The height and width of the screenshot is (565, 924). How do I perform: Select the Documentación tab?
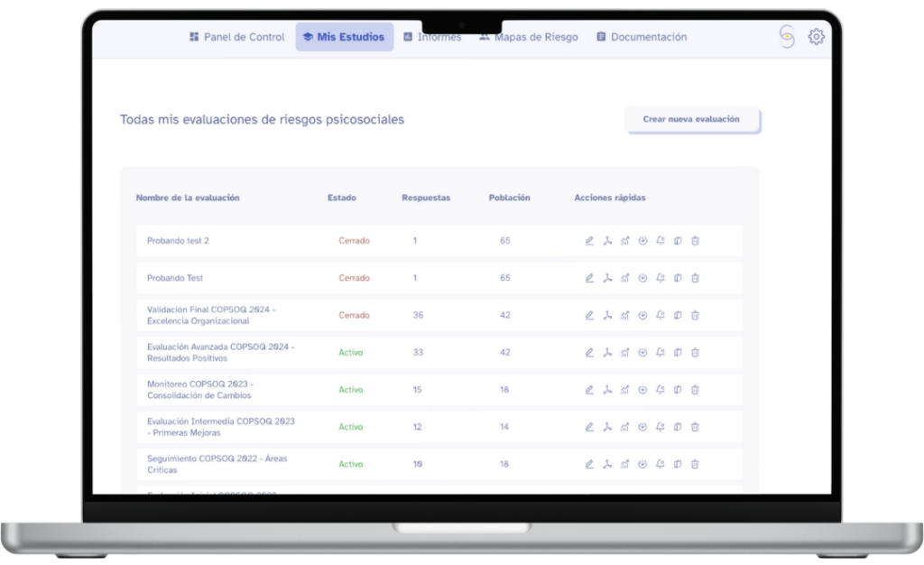coord(642,37)
